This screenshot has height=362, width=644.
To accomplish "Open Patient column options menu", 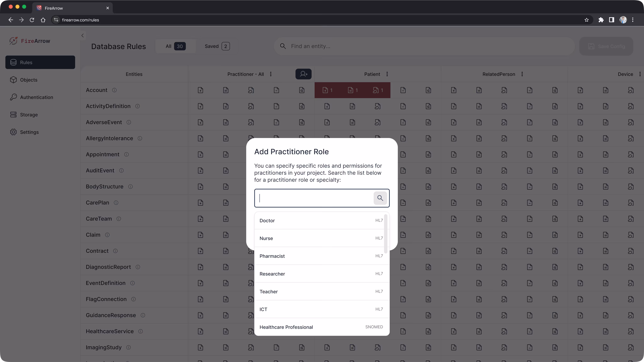I will point(387,74).
